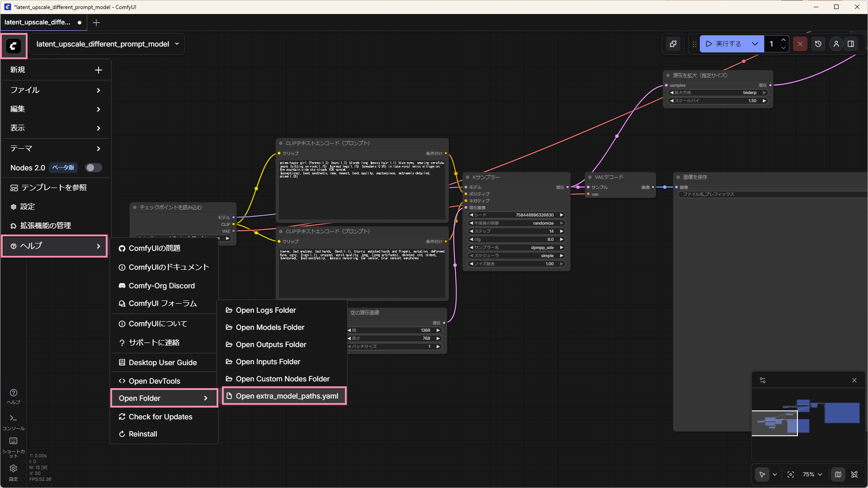The image size is (868, 488).
Task: Expand the workflow name dropdown chevron
Action: [177, 44]
